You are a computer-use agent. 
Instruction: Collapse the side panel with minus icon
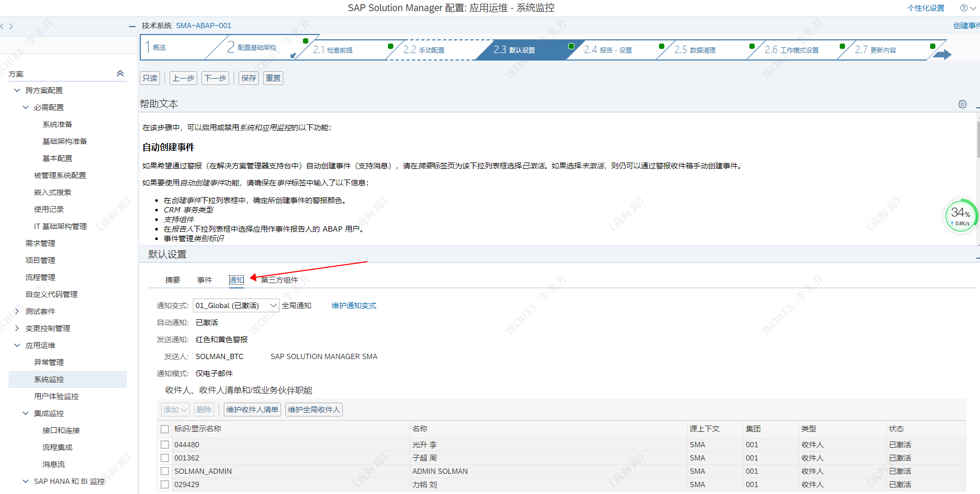(132, 26)
